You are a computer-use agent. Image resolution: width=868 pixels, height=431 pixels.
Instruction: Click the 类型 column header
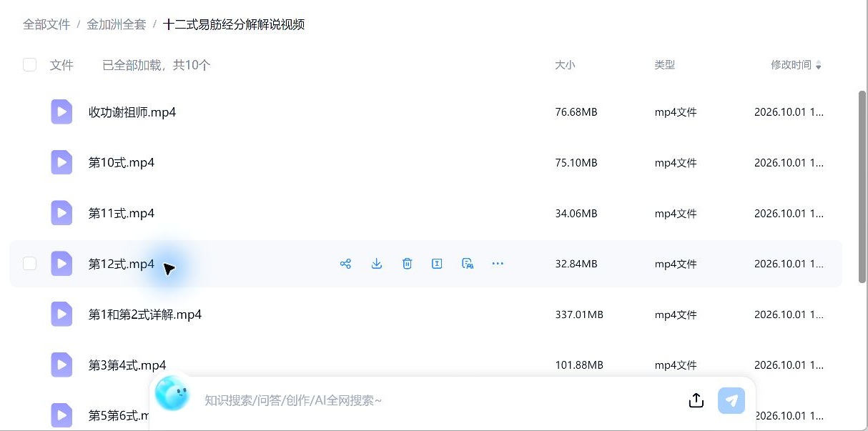665,65
